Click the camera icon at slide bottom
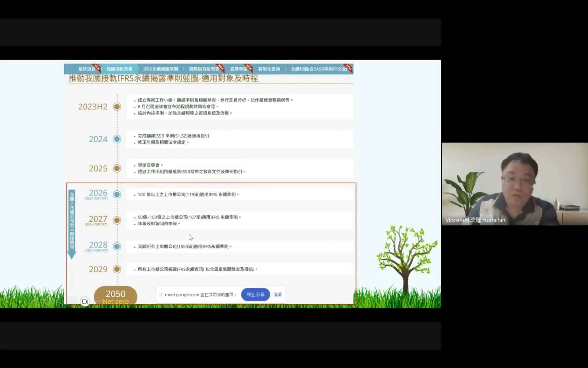This screenshot has height=368, width=588. click(85, 301)
